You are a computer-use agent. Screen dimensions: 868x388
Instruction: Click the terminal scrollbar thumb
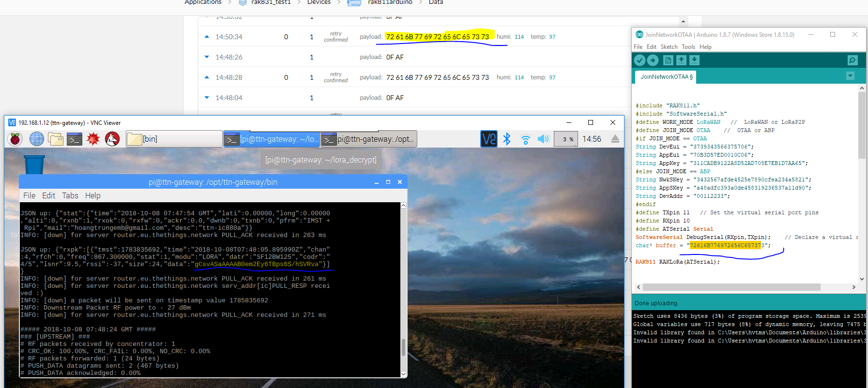pos(404,347)
